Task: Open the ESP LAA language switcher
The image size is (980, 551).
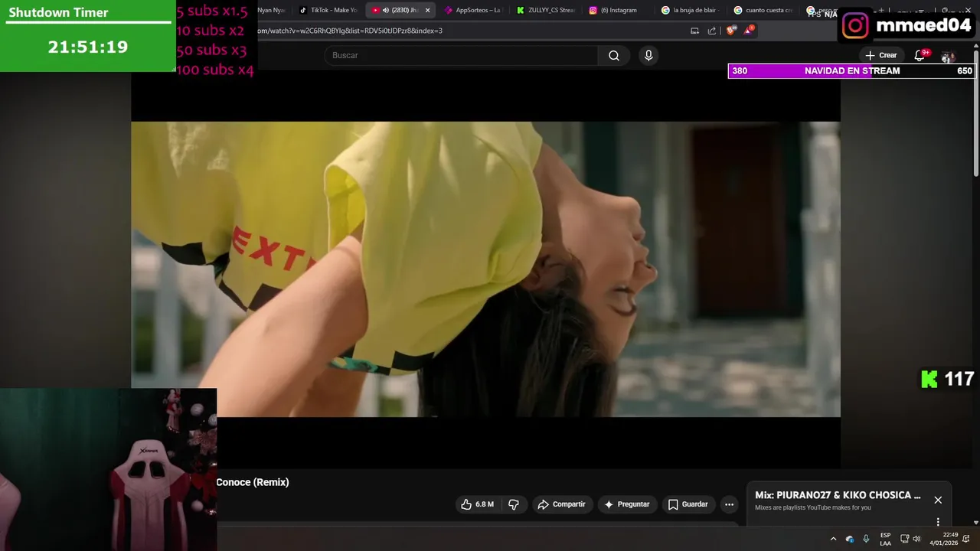Action: (x=885, y=539)
